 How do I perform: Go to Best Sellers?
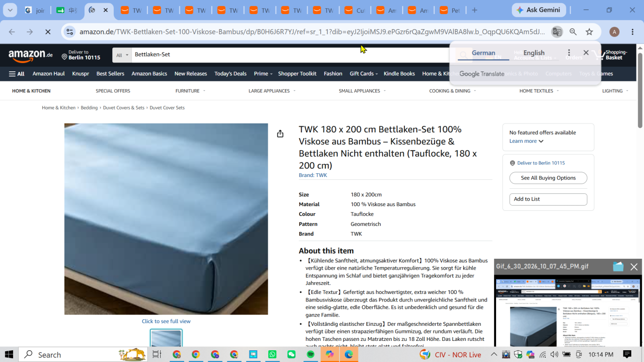pos(110,74)
